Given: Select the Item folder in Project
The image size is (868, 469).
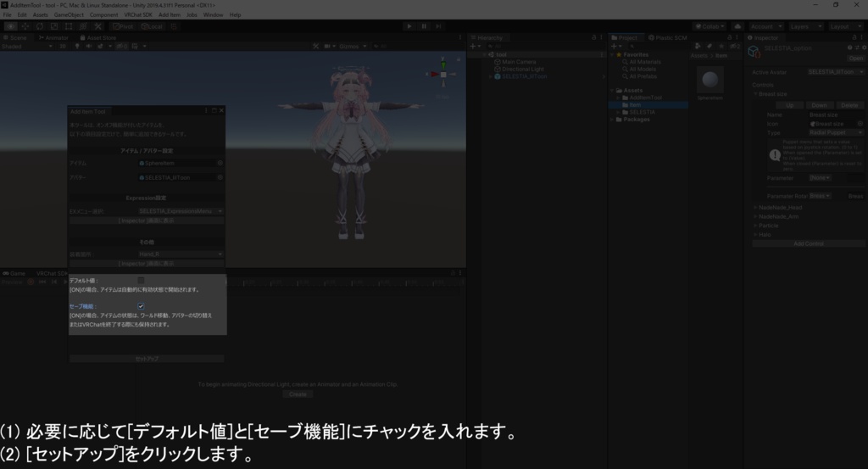Looking at the screenshot, I should (x=635, y=104).
